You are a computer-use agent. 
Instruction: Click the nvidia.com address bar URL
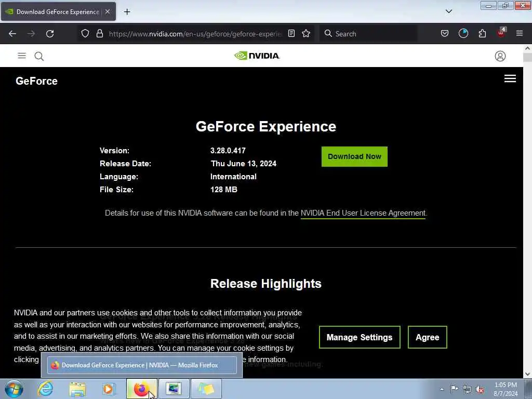(x=195, y=34)
